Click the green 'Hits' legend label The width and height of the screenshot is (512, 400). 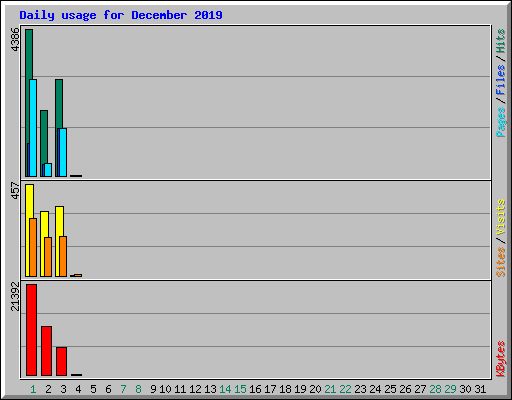(501, 41)
